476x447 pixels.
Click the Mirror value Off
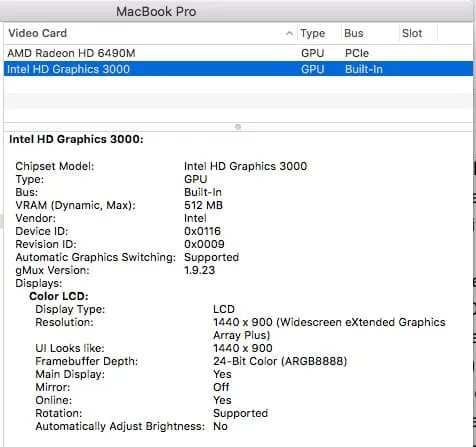[x=221, y=387]
